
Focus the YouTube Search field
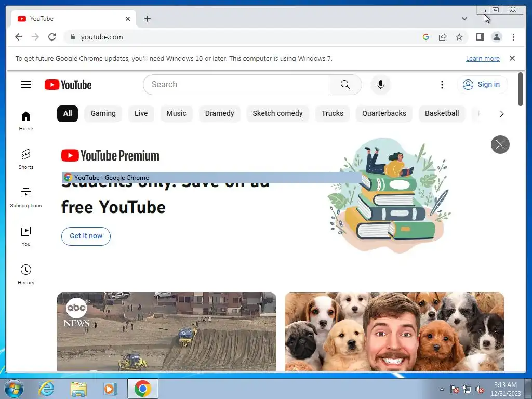(x=236, y=85)
